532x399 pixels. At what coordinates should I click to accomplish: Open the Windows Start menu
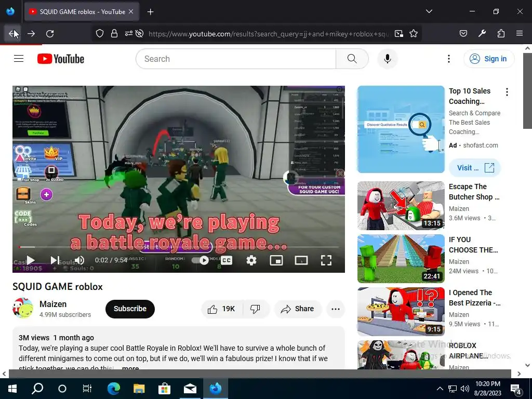(12, 389)
